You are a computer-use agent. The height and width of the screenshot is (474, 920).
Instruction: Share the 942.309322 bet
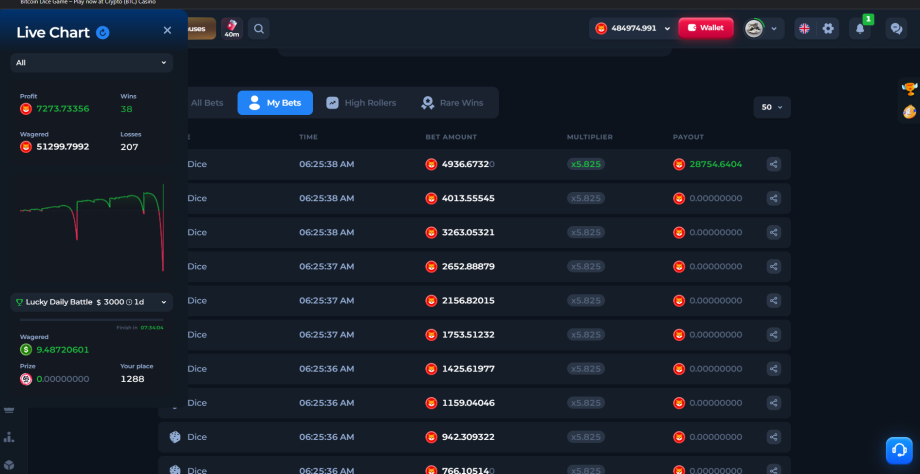(773, 436)
